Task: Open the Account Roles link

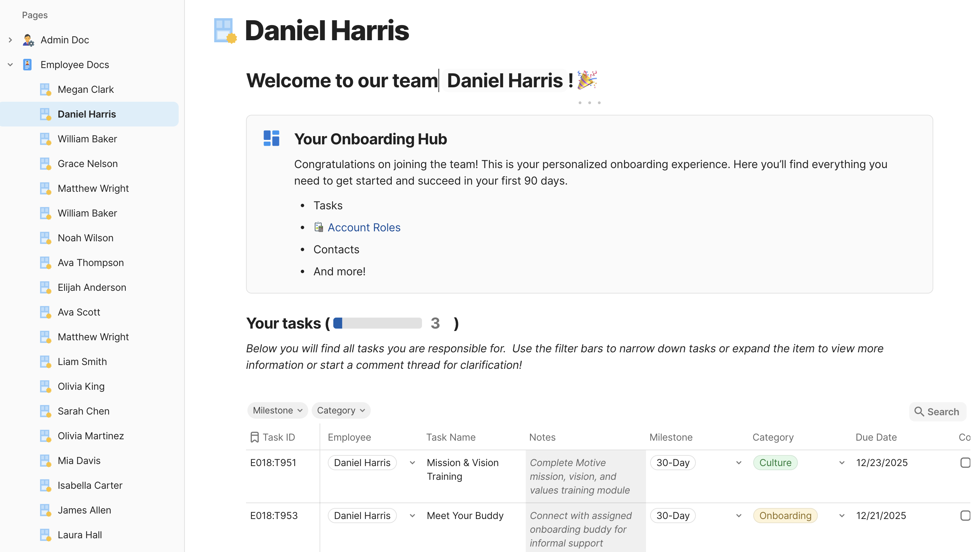Action: pyautogui.click(x=364, y=228)
